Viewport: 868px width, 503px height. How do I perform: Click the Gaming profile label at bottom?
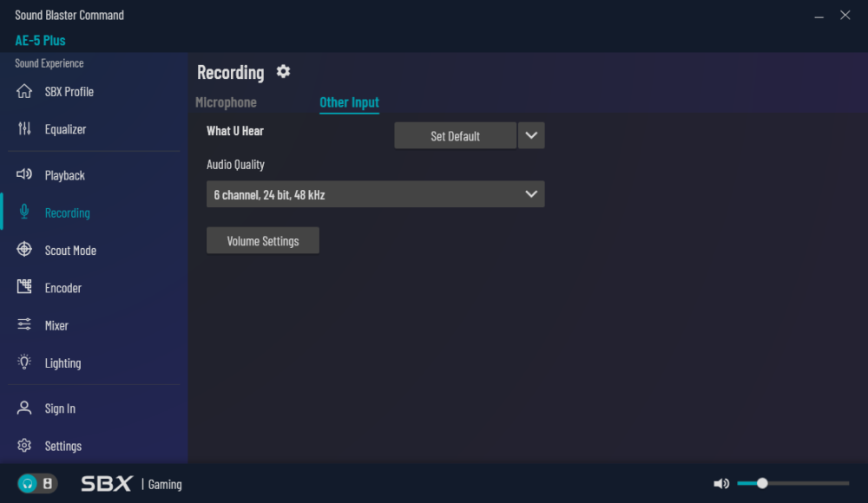165,484
